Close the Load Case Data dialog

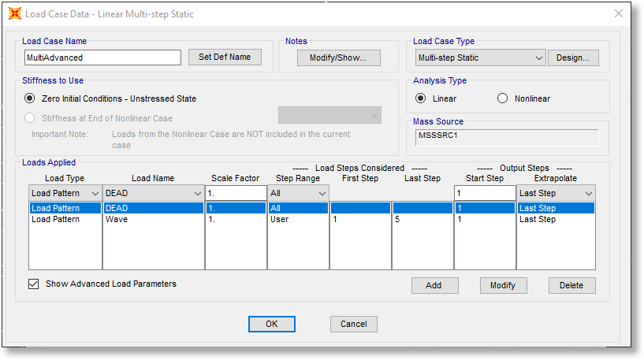616,14
